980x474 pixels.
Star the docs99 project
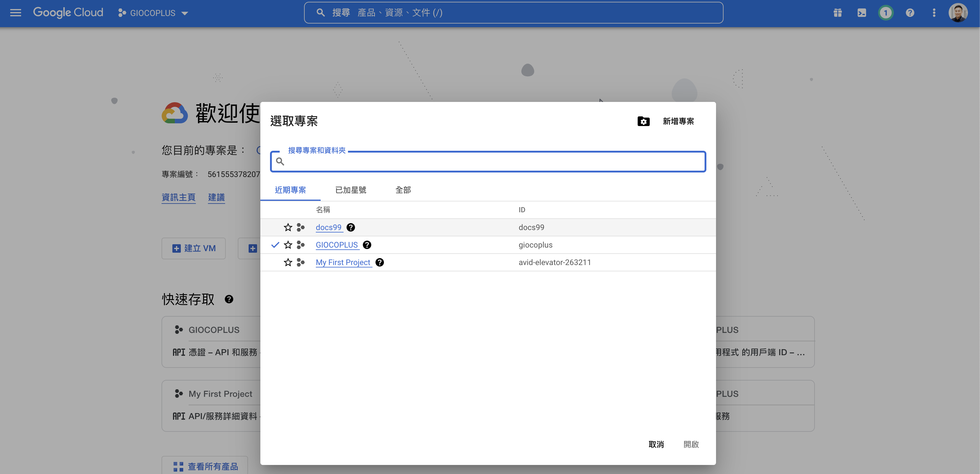[288, 227]
